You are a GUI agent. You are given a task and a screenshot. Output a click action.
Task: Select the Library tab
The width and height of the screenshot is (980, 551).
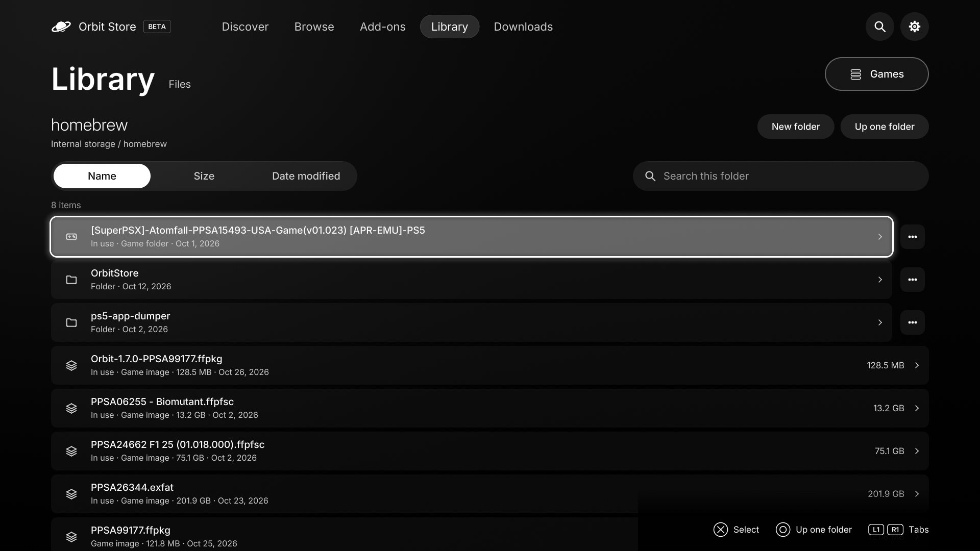(450, 27)
